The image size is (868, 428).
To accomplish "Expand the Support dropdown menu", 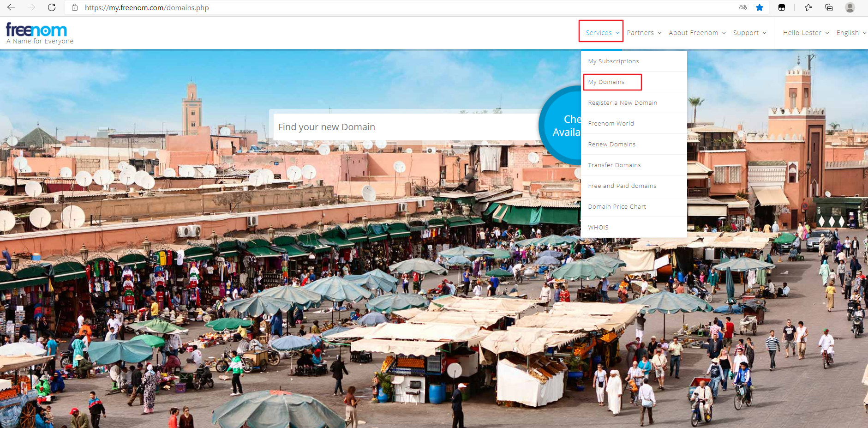I will coord(749,33).
